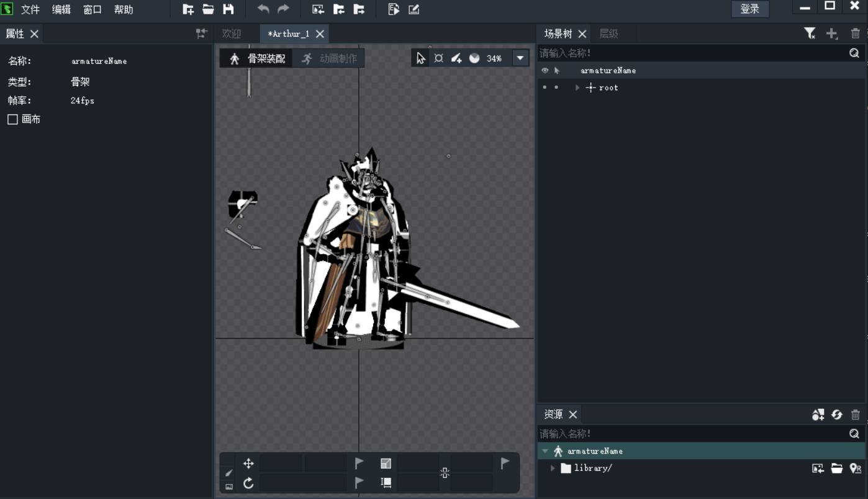
Task: Click the 登录 login button
Action: pyautogui.click(x=750, y=9)
